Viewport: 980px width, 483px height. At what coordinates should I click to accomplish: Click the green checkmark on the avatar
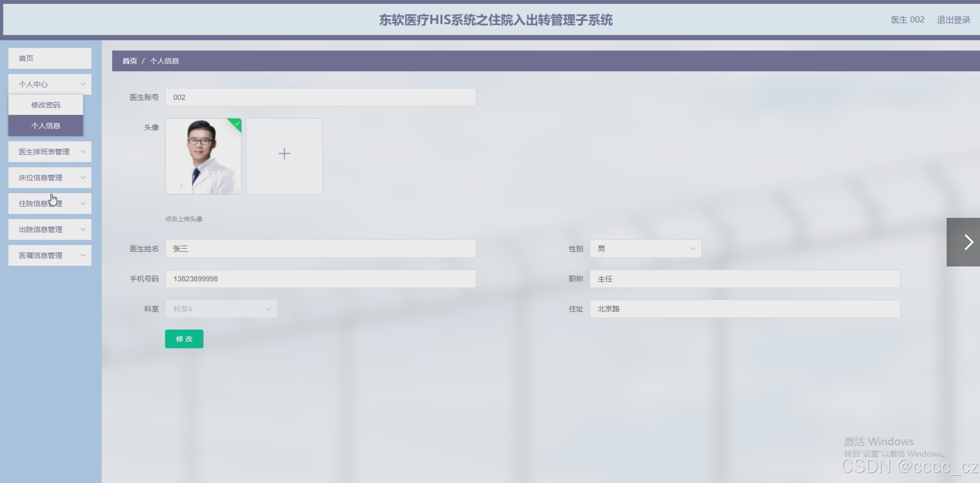(x=237, y=124)
